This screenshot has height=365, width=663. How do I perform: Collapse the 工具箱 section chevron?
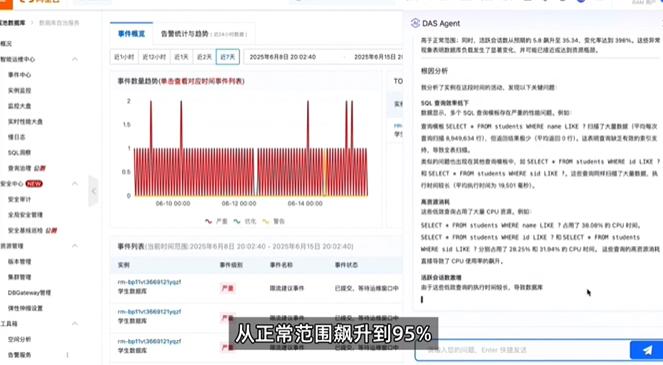click(75, 324)
